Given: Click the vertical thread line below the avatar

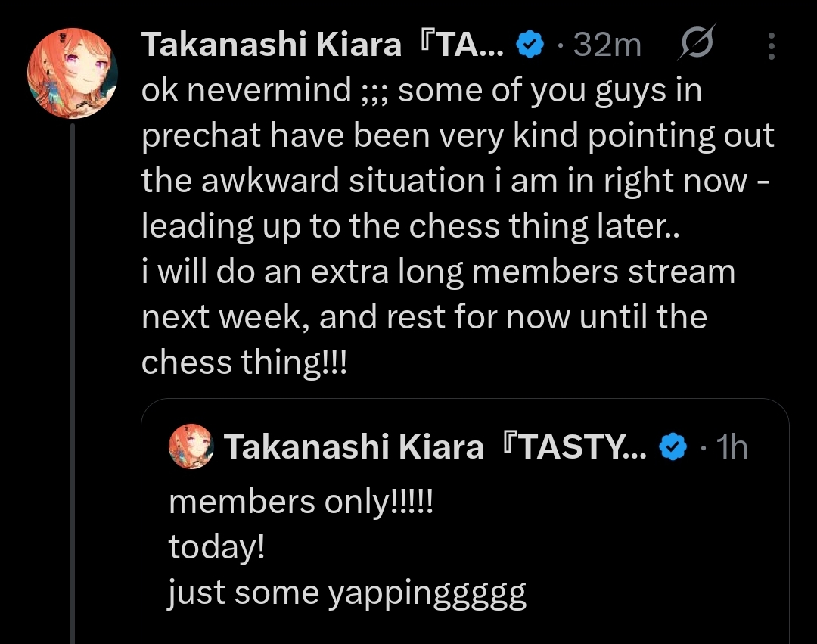Looking at the screenshot, I should 73,378.
